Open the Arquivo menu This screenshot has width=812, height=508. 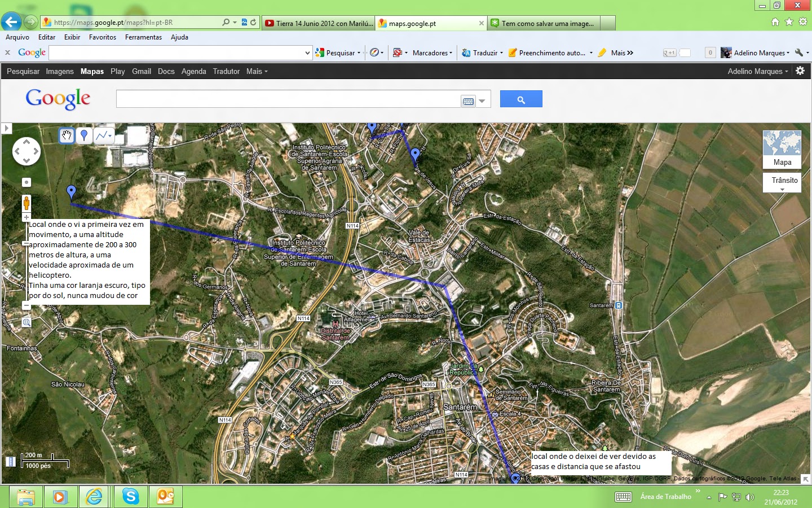17,37
